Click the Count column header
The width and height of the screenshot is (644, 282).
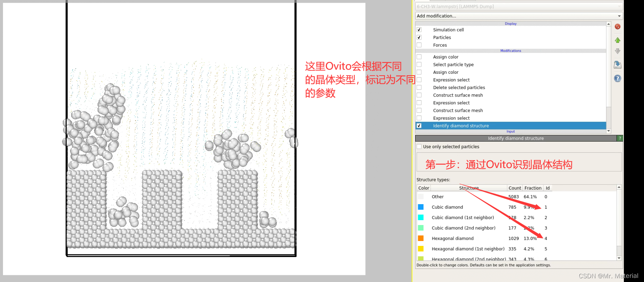click(x=515, y=188)
